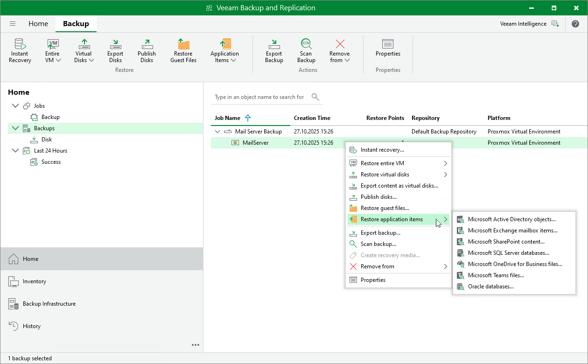Click the Publish Disks ribbon icon
588x364 pixels.
pyautogui.click(x=147, y=50)
